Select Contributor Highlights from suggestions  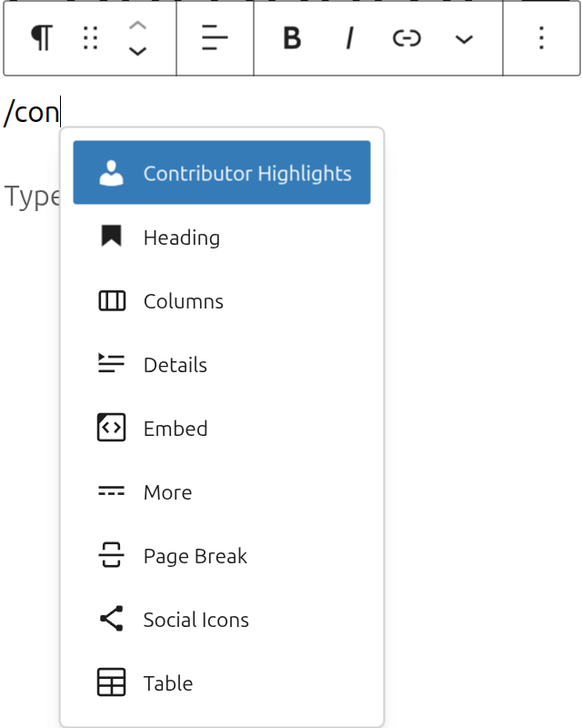click(x=222, y=171)
